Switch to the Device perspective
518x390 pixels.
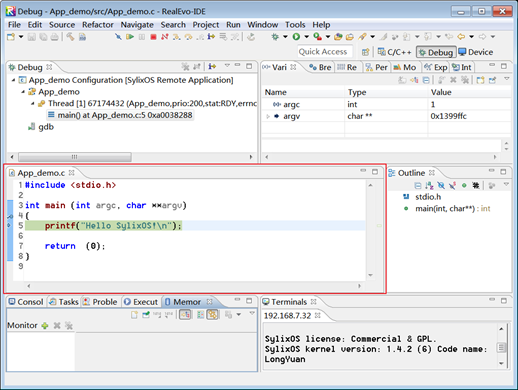(476, 52)
